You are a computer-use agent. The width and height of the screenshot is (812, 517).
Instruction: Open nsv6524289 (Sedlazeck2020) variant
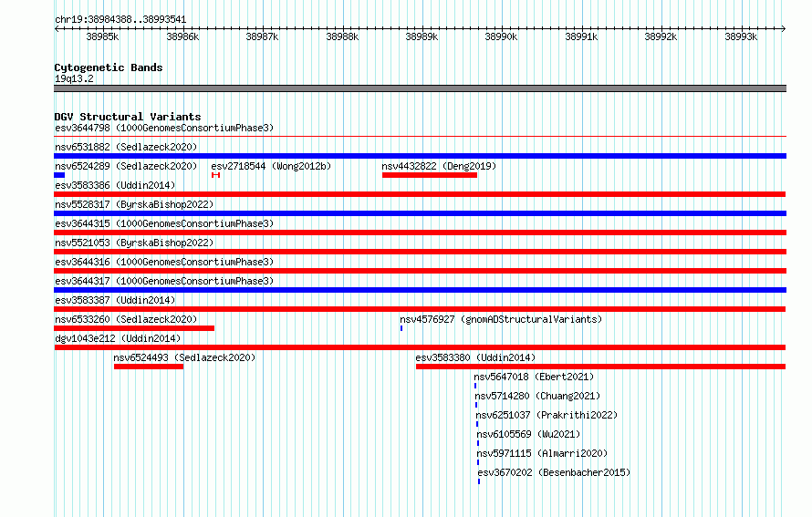tap(126, 166)
